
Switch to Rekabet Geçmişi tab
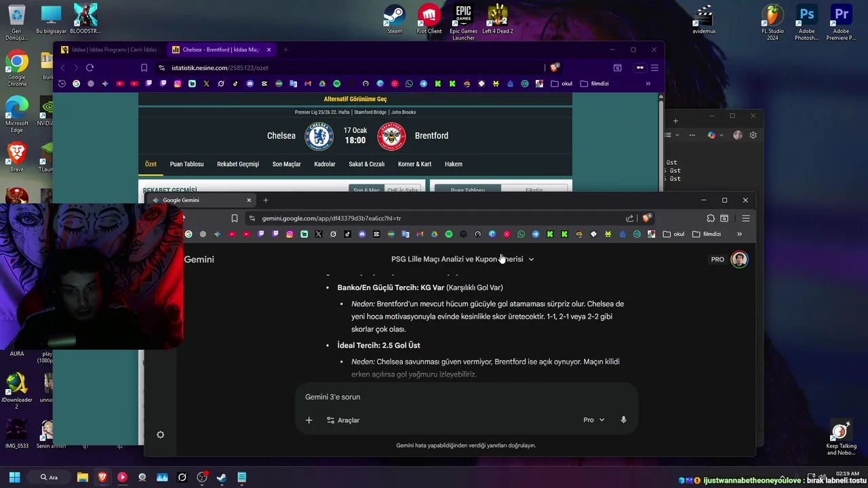[238, 164]
